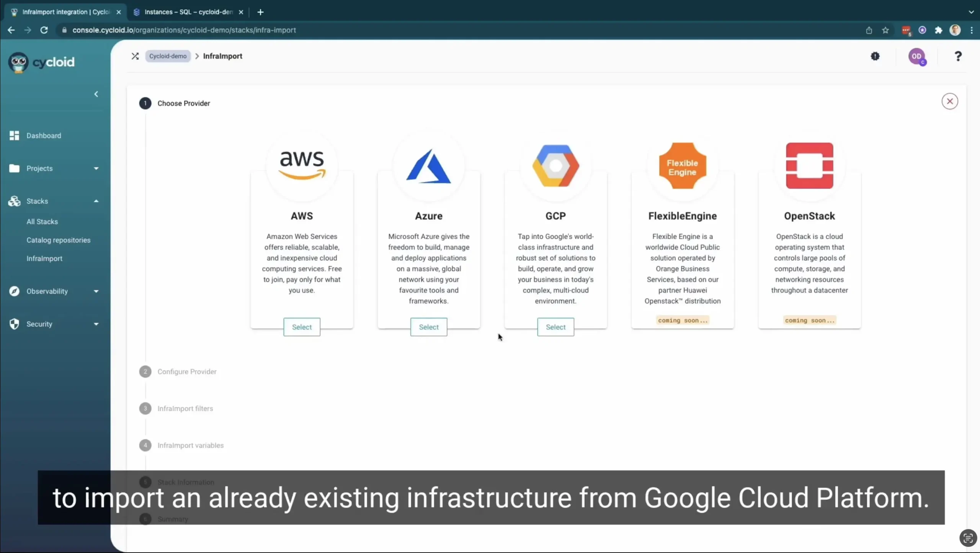The image size is (980, 553).
Task: Open Catalog repositories in the sidebar
Action: [x=59, y=240]
